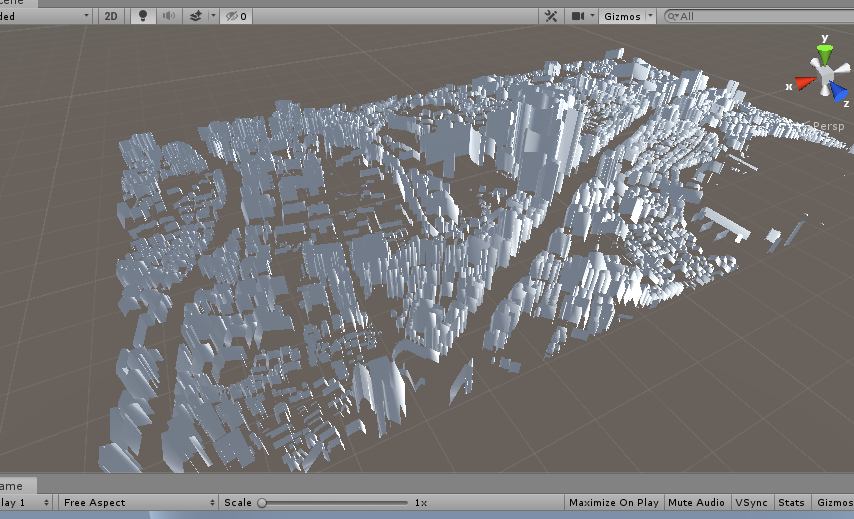Toggle hidden objects visibility counter
The width and height of the screenshot is (854, 519).
[x=236, y=16]
